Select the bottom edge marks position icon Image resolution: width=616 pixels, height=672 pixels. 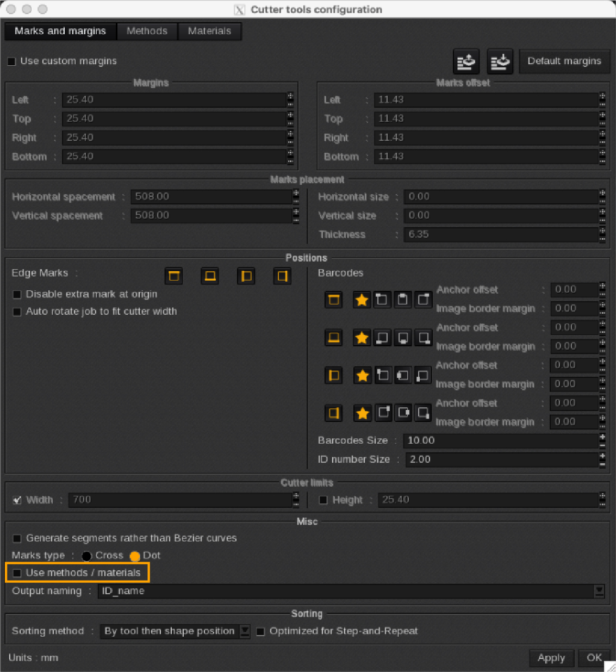coord(209,276)
